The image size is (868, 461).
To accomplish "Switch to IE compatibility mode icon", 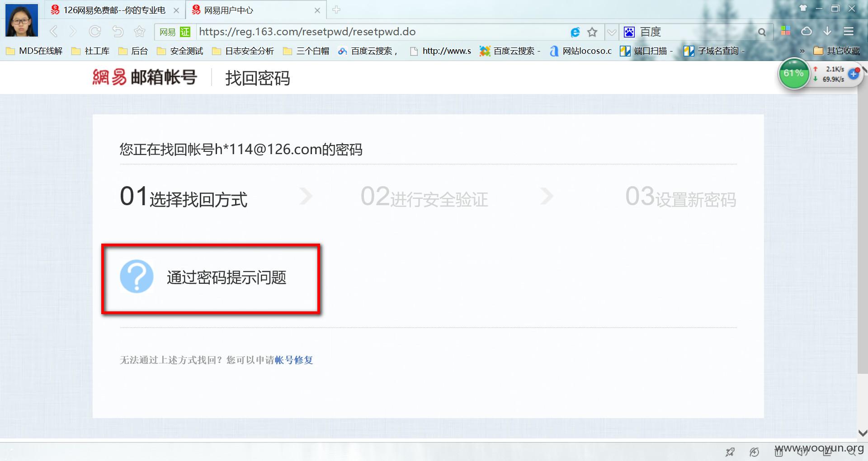I will (575, 32).
